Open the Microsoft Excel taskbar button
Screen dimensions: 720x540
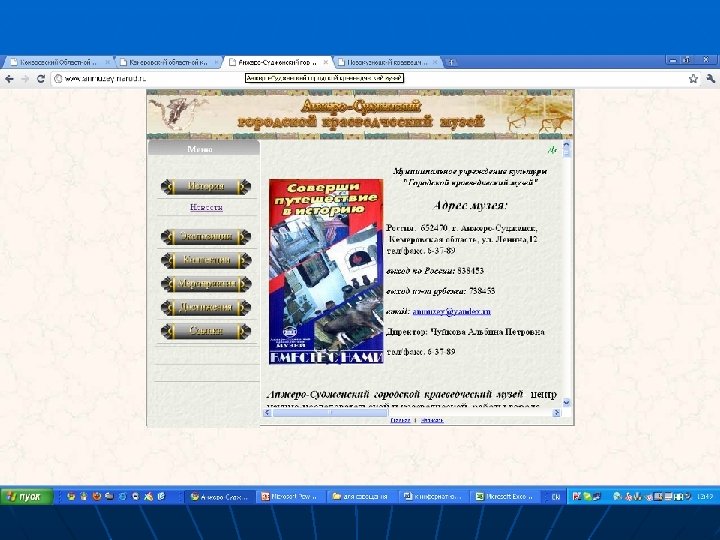(x=506, y=497)
